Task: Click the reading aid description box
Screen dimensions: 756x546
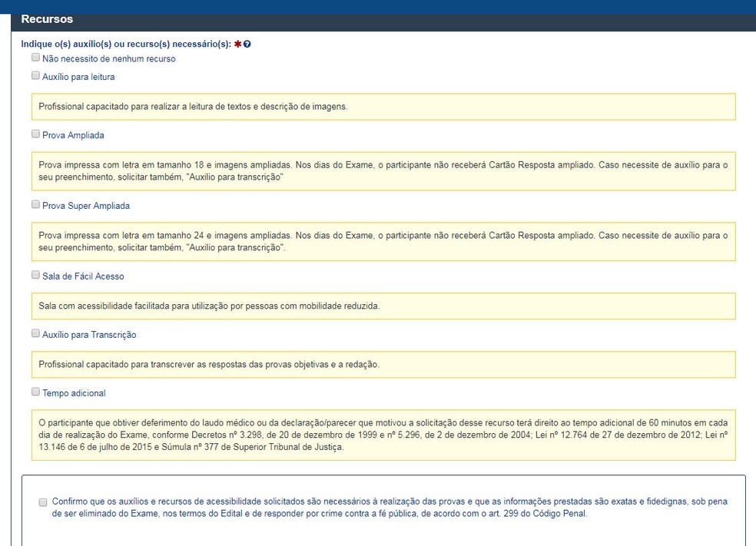Action: (383, 107)
